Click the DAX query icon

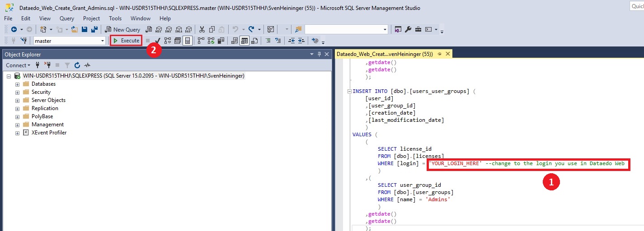[188, 29]
